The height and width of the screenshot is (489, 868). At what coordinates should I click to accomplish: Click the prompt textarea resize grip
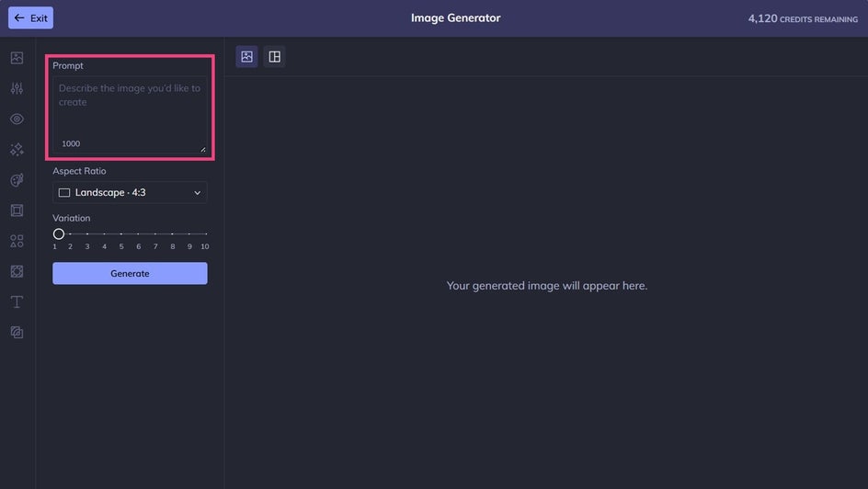[203, 149]
